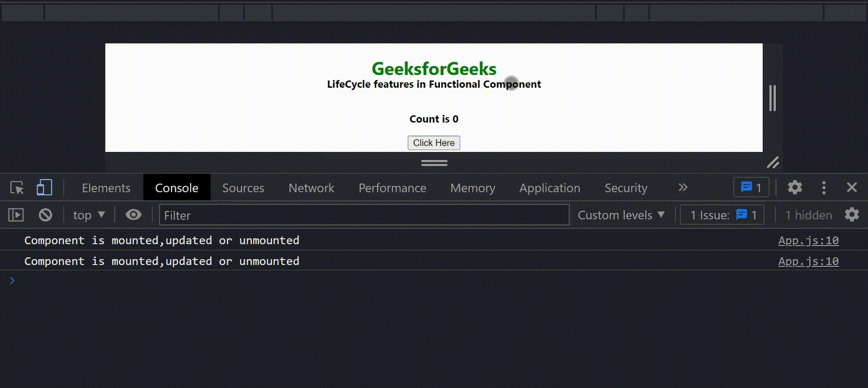Click the viewport bottom resize handle
Image resolution: width=868 pixels, height=388 pixels.
(x=434, y=163)
